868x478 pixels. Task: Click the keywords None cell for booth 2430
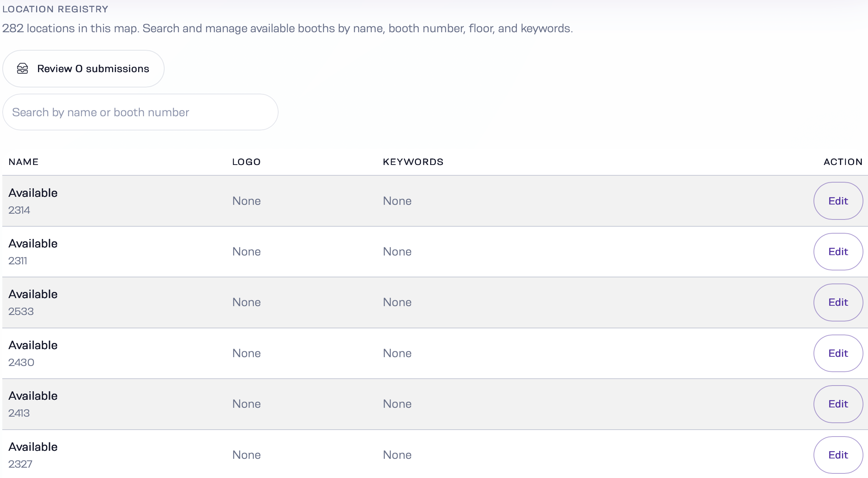397,353
